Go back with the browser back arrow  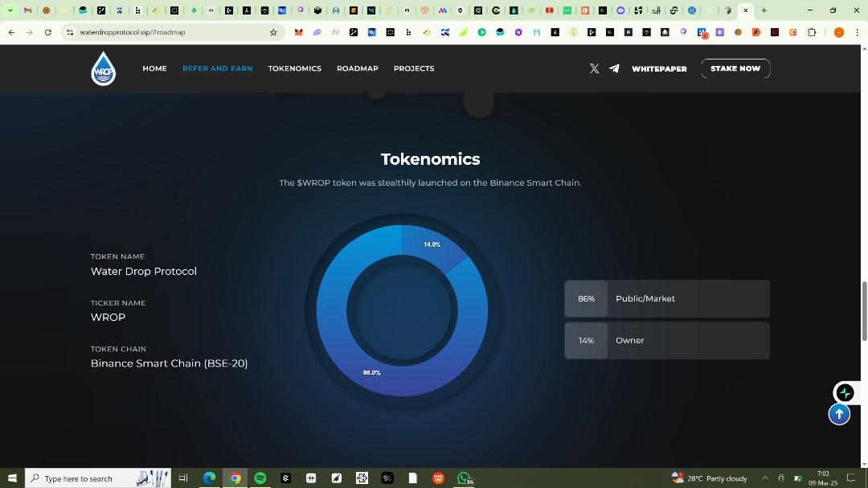(x=11, y=32)
